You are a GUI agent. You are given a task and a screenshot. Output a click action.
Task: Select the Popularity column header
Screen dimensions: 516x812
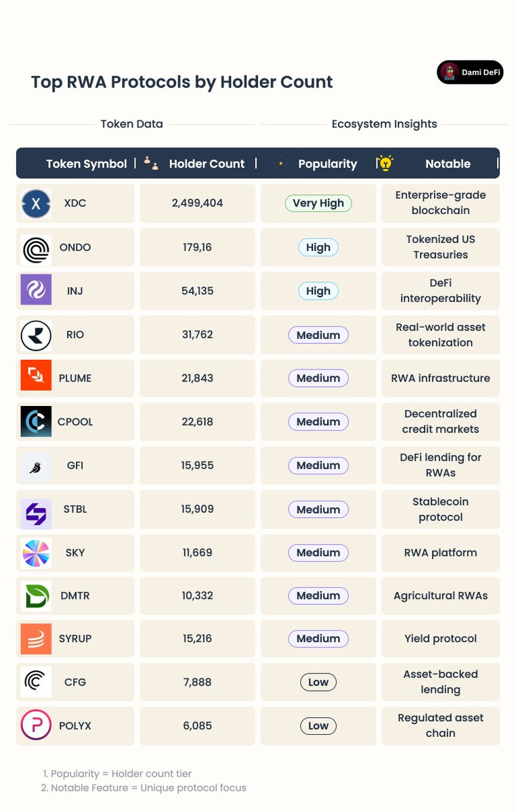pyautogui.click(x=327, y=164)
